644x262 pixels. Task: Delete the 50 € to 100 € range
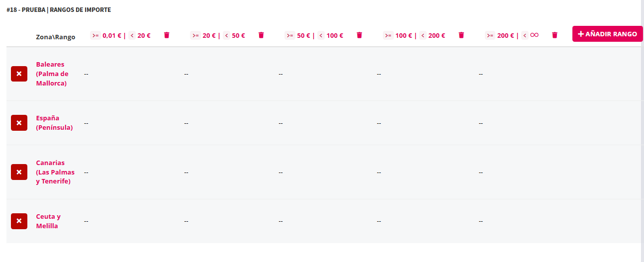[x=360, y=35]
